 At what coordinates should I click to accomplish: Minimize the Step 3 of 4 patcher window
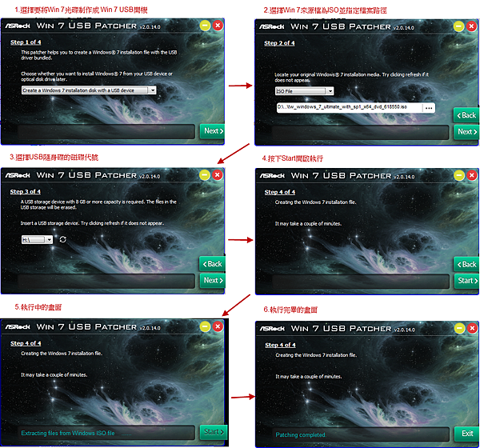click(x=205, y=175)
